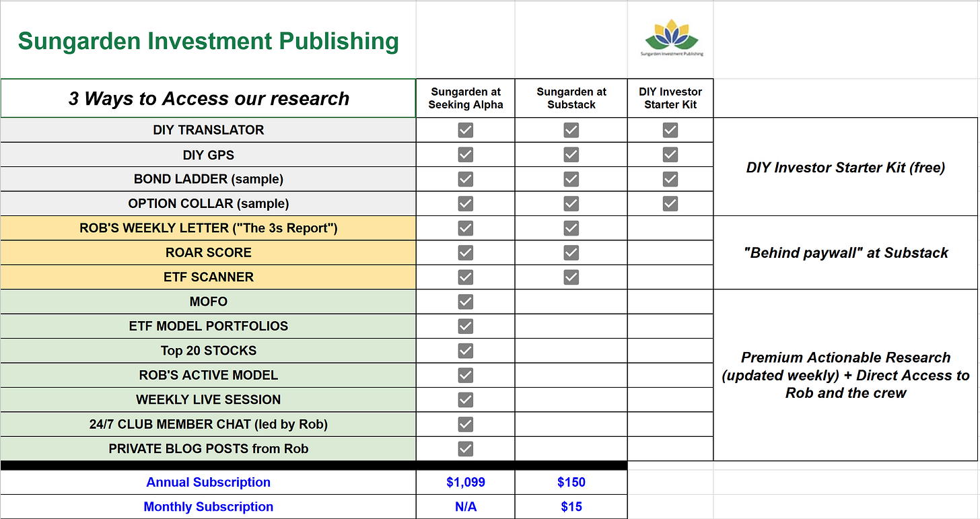Click the Sungarden Investment Publishing lotus logo
The width and height of the screenshot is (980, 519).
[670, 39]
